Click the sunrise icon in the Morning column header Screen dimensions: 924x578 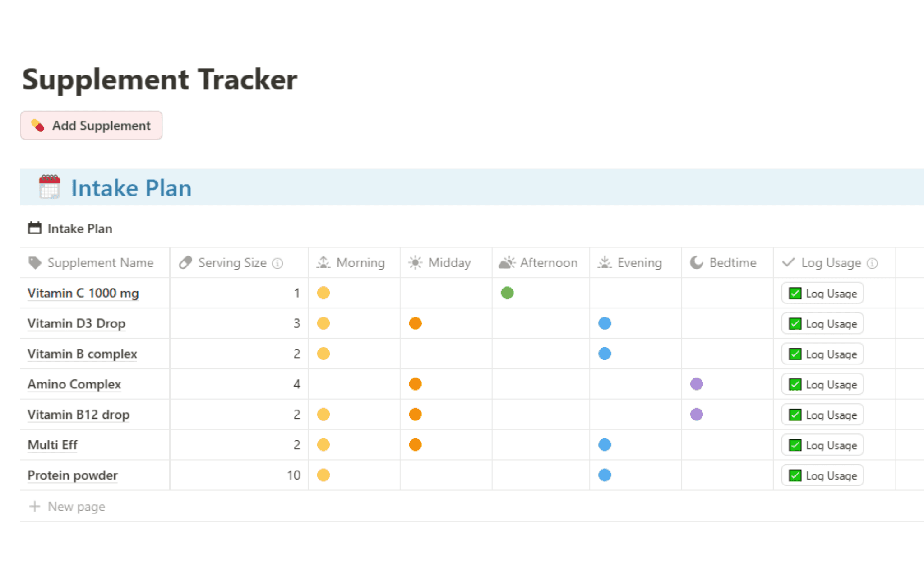pyautogui.click(x=323, y=262)
